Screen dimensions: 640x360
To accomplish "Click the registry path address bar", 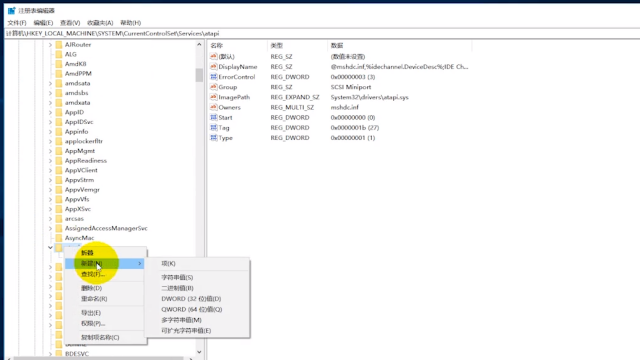I will pyautogui.click(x=322, y=33).
